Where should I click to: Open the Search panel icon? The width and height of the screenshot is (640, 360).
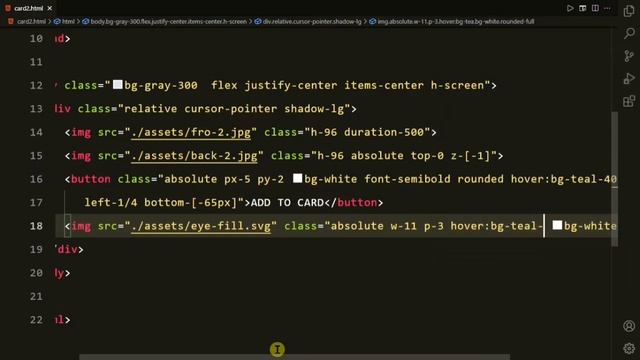pyautogui.click(x=629, y=33)
